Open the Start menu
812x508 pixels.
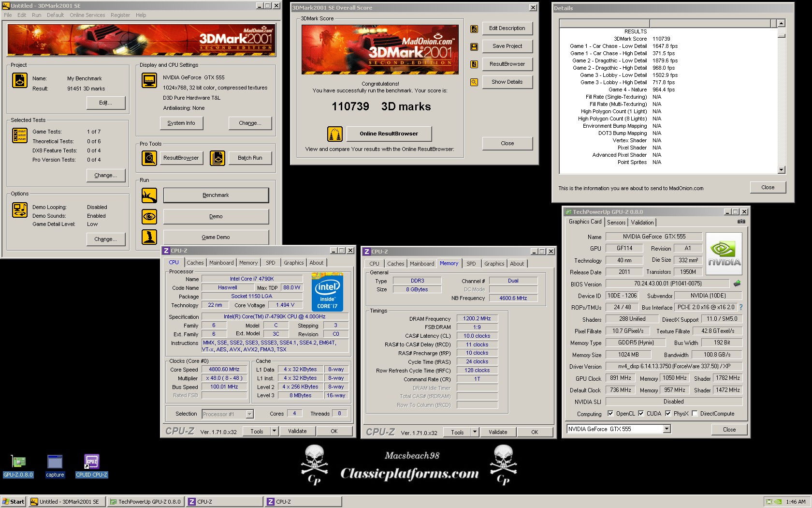13,502
